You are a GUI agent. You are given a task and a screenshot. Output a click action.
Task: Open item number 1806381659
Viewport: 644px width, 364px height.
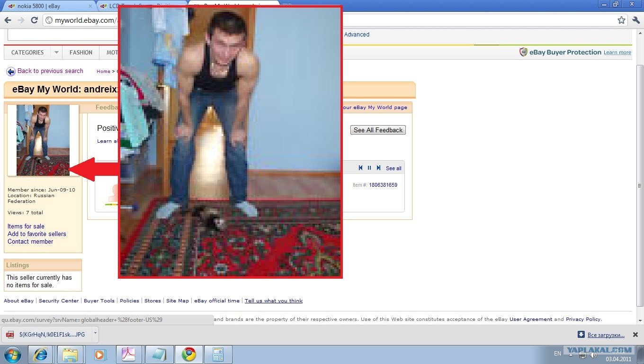(x=383, y=185)
